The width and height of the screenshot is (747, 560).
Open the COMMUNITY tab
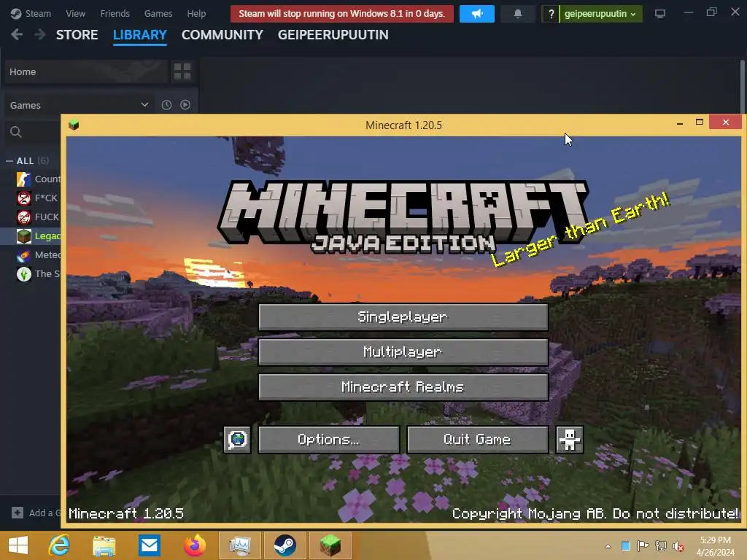[x=222, y=35]
